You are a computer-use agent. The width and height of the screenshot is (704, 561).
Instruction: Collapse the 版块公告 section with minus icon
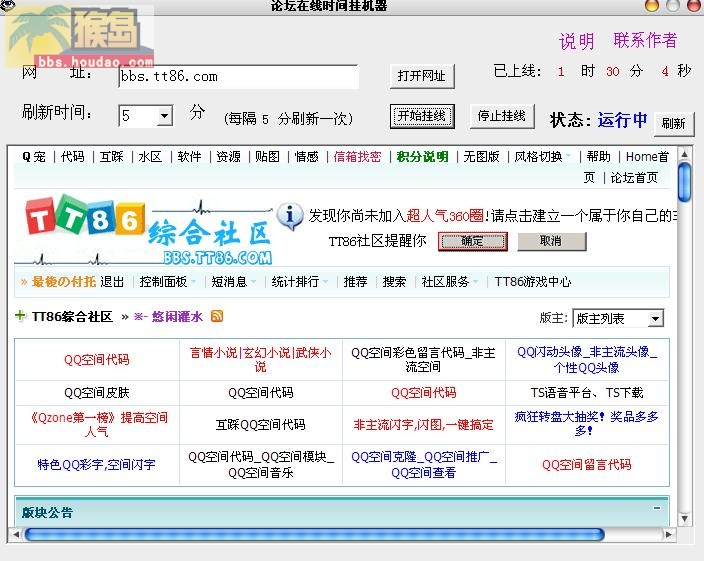pyautogui.click(x=657, y=508)
